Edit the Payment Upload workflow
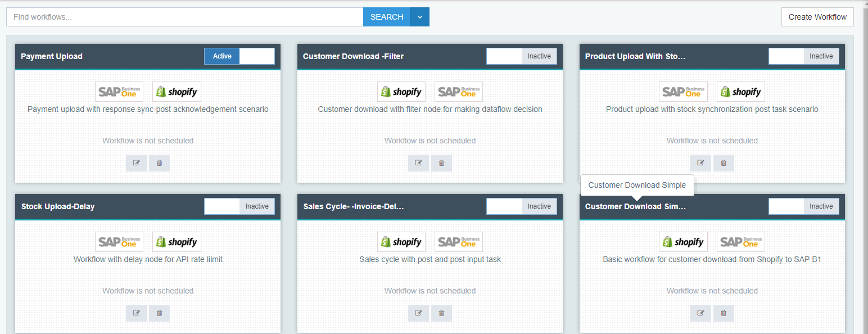The image size is (868, 334). click(x=136, y=163)
